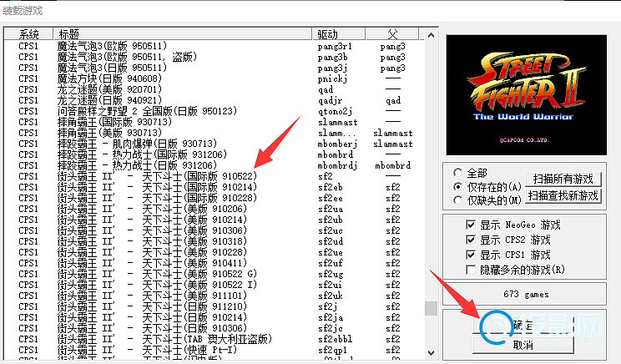Image resolution: width=621 pixels, height=364 pixels.
Task: Click driver name sf2ud in list
Action: coord(331,241)
